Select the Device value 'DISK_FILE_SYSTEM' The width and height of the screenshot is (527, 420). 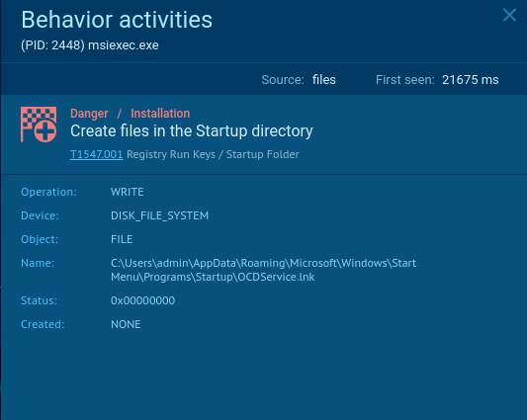coord(159,215)
